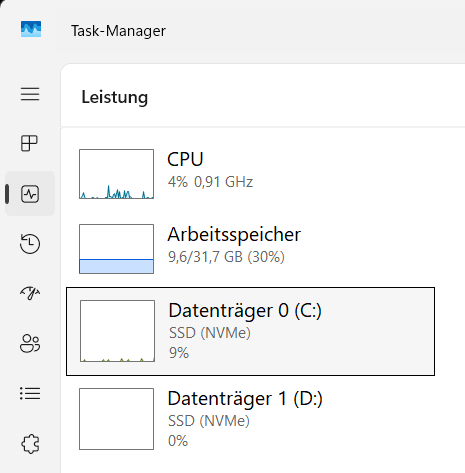
Task: Select the Arbeitsspeicher entry
Action: point(250,249)
